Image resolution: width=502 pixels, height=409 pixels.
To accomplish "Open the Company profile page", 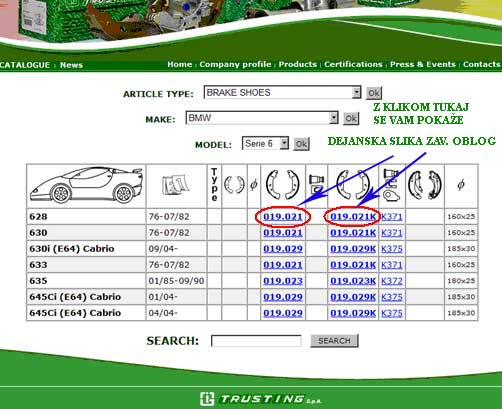I will [235, 64].
